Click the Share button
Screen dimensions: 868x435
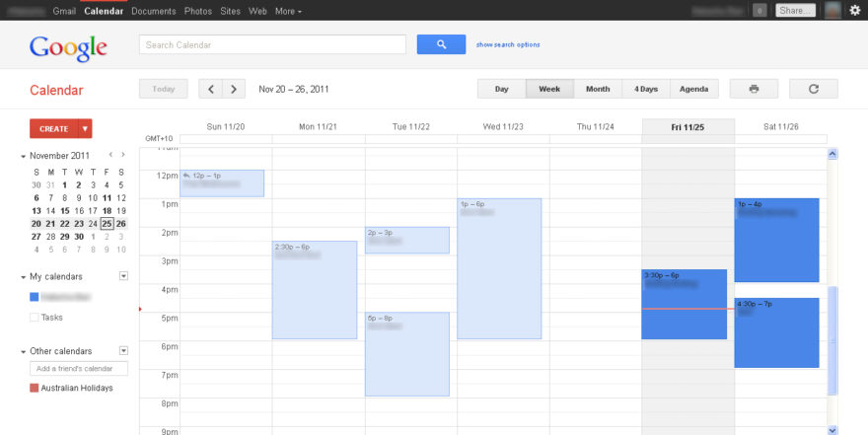[x=795, y=11]
